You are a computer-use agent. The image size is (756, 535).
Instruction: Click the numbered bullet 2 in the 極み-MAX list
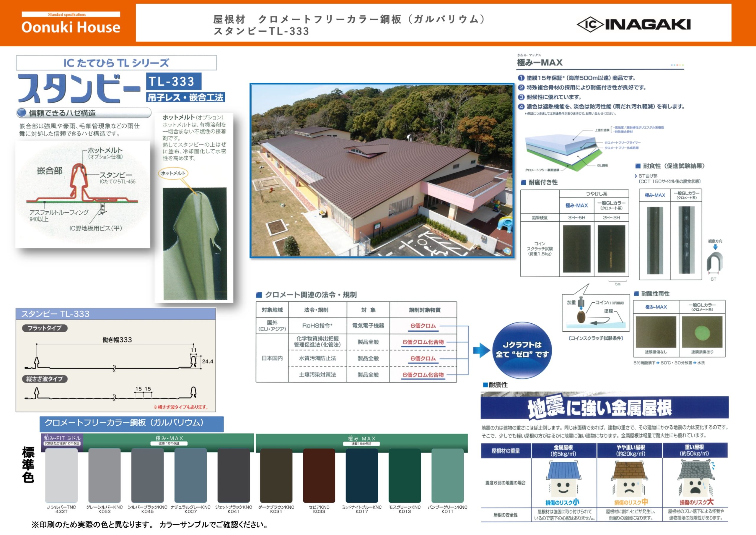coord(521,87)
